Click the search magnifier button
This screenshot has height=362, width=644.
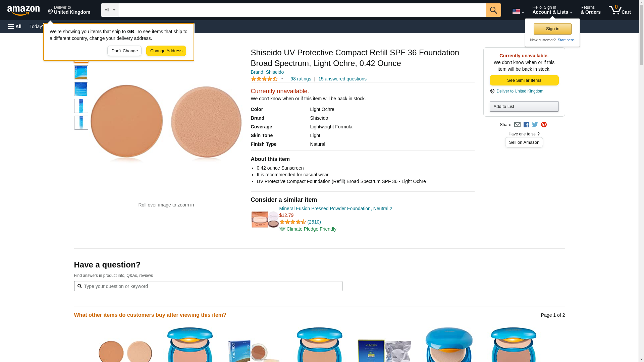(493, 10)
